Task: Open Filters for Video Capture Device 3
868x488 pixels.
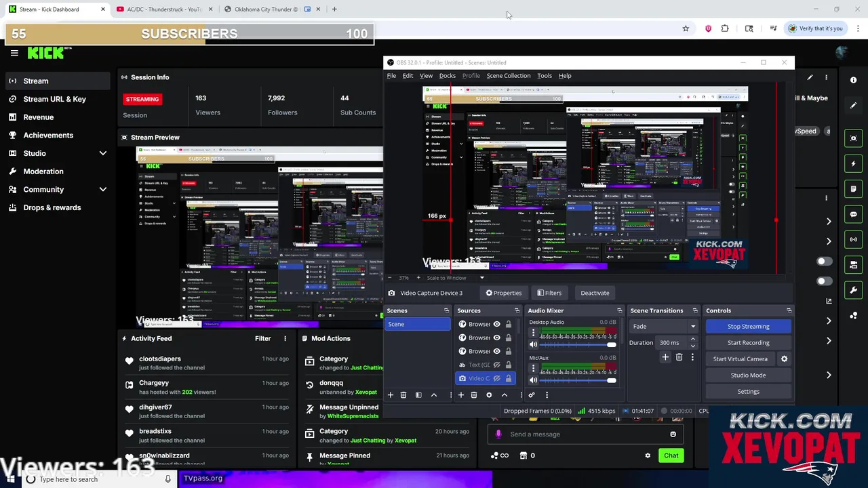Action: click(549, 293)
